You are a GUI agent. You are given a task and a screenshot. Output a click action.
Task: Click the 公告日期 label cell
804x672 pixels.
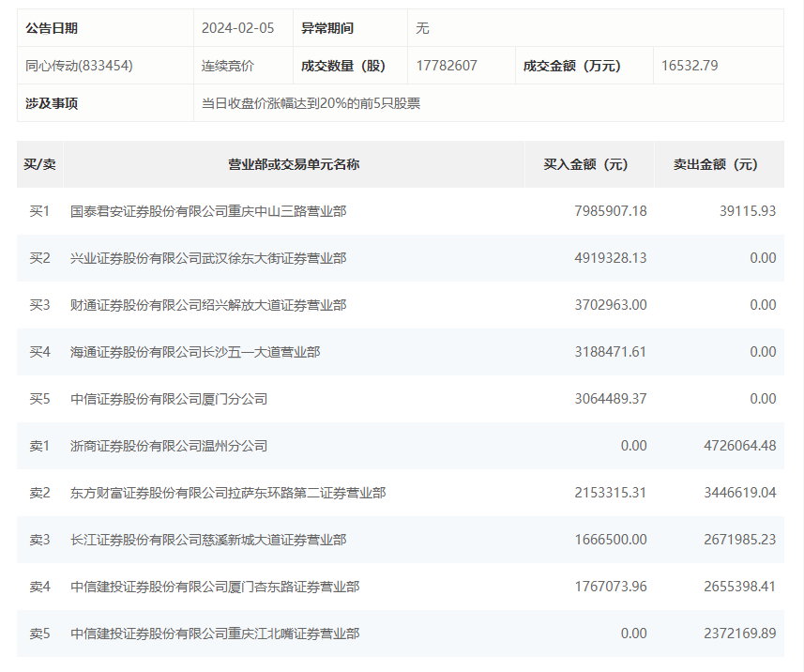pyautogui.click(x=105, y=28)
